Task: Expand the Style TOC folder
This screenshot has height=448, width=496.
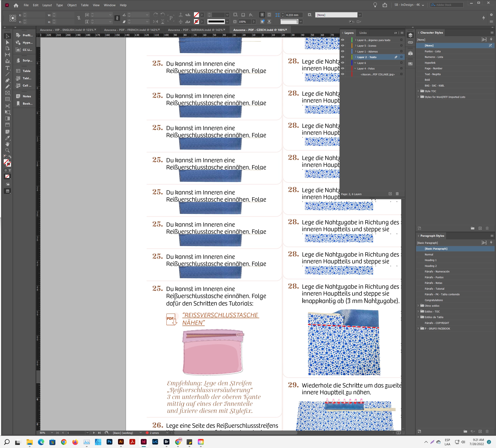Action: tap(418, 91)
